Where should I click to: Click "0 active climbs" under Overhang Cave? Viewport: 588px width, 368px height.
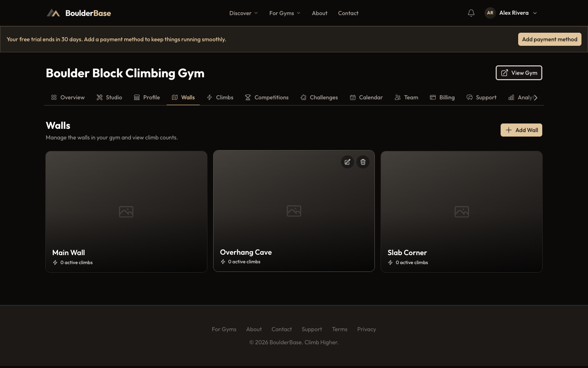click(244, 262)
